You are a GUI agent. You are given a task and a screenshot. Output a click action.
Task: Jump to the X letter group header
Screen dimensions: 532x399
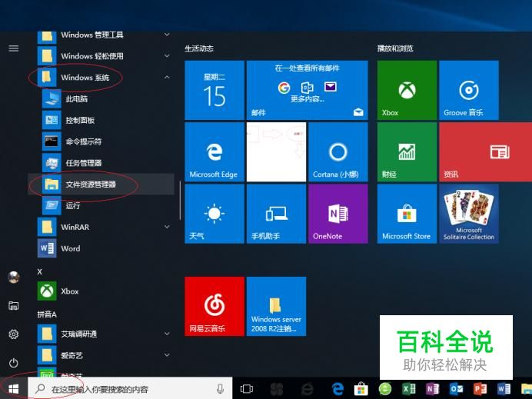[x=40, y=272]
